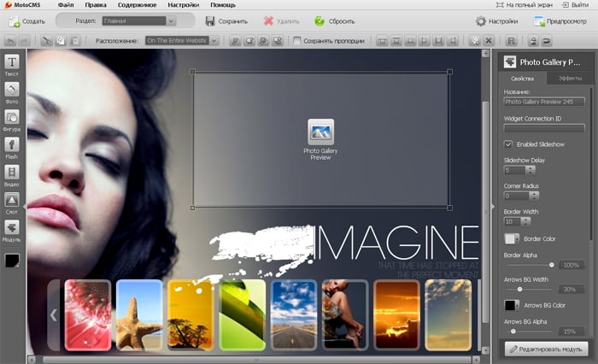Toggle the Enabled Slideshow checkbox
Screen dimensions: 598x364
508,144
